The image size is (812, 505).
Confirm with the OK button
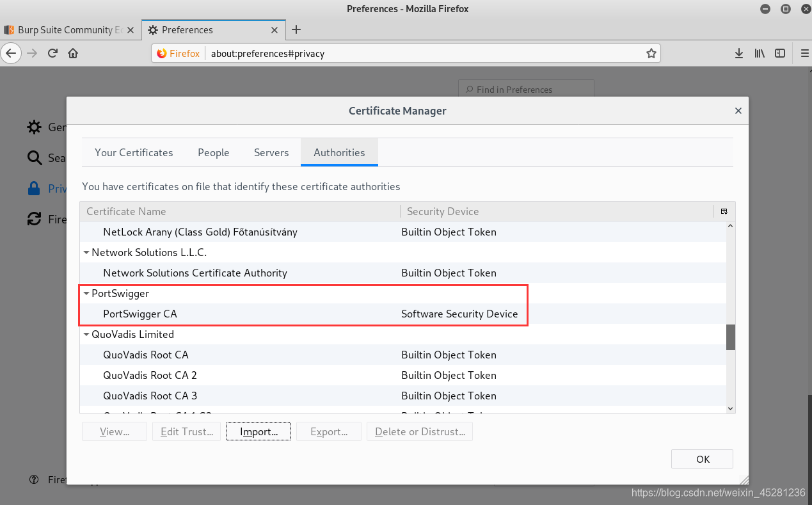tap(703, 459)
